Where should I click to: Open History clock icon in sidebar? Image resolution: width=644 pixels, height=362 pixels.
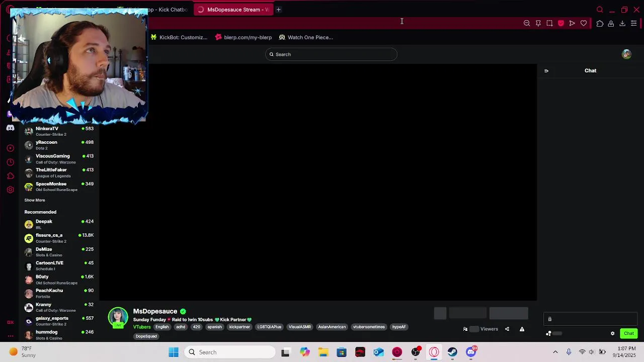pyautogui.click(x=10, y=162)
